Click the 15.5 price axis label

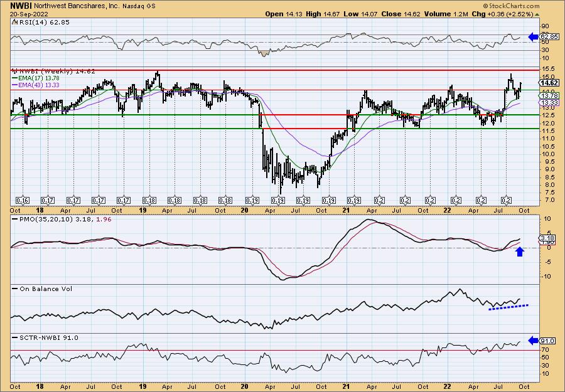click(547, 68)
